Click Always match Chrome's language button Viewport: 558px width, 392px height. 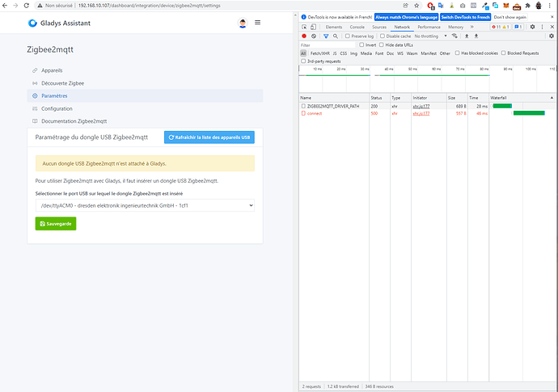[406, 17]
